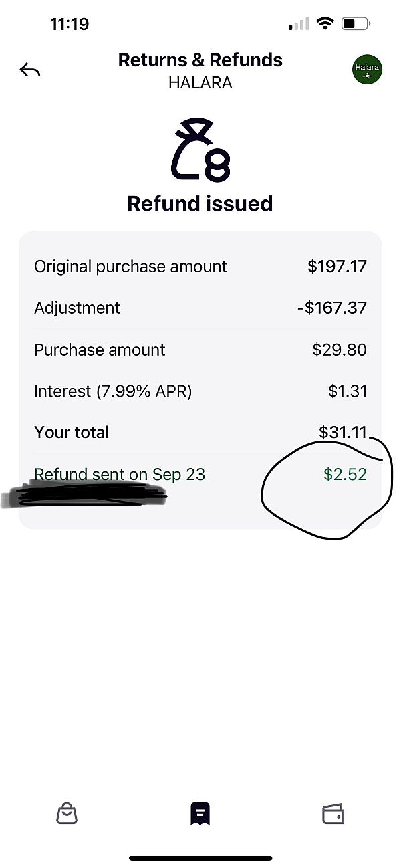Image resolution: width=401 pixels, height=868 pixels.
Task: Open the wallet tab
Action: [x=333, y=813]
